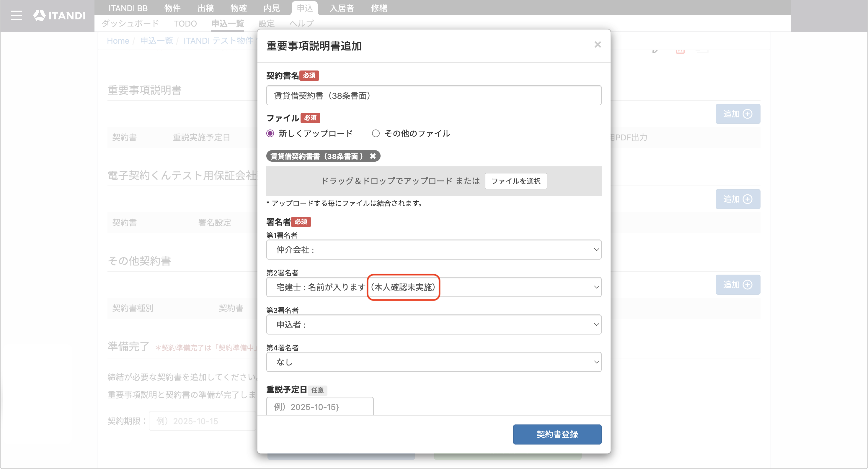
Task: Open the 第4署名者 dropdown (なし)
Action: pos(434,362)
